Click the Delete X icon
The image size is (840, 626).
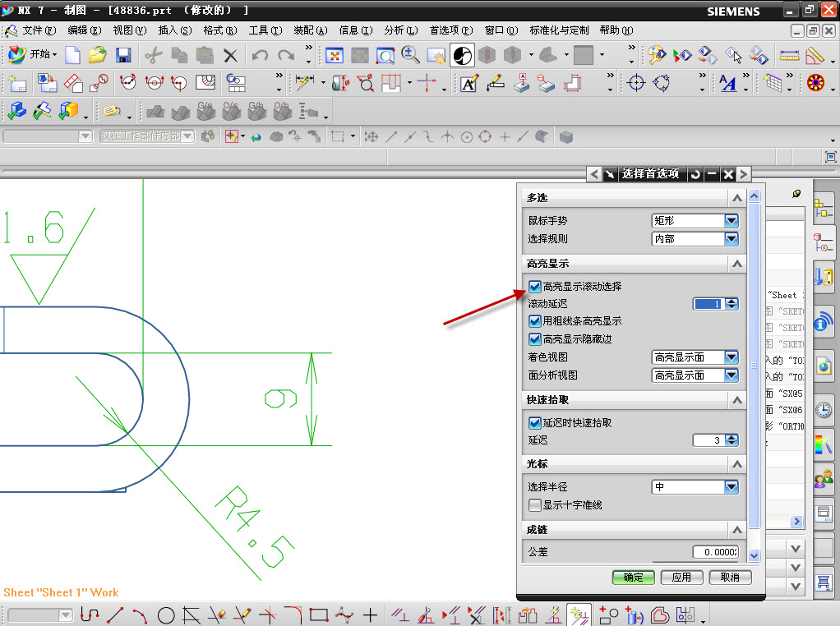[x=230, y=55]
